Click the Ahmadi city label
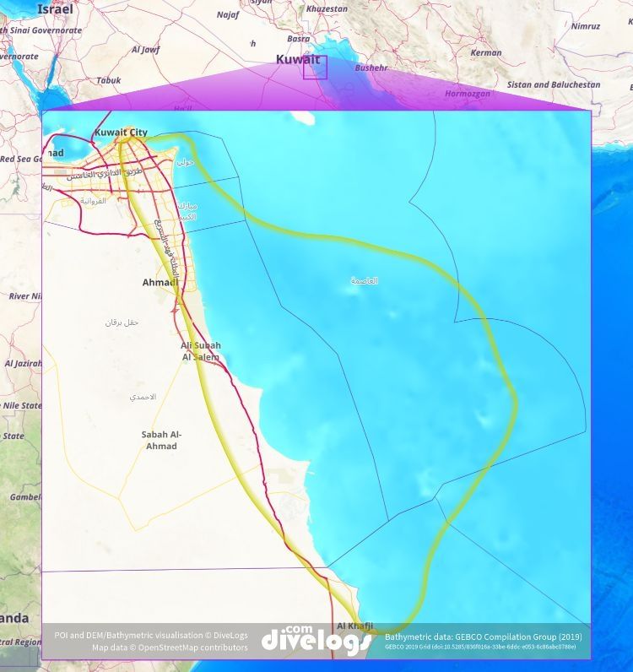The height and width of the screenshot is (672, 633). [x=160, y=283]
